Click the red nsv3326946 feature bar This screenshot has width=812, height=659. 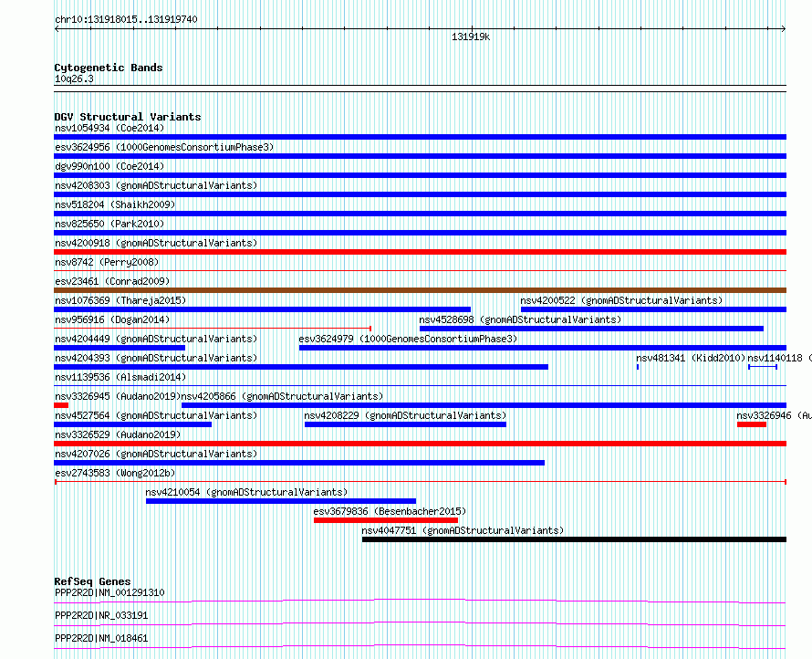[752, 424]
